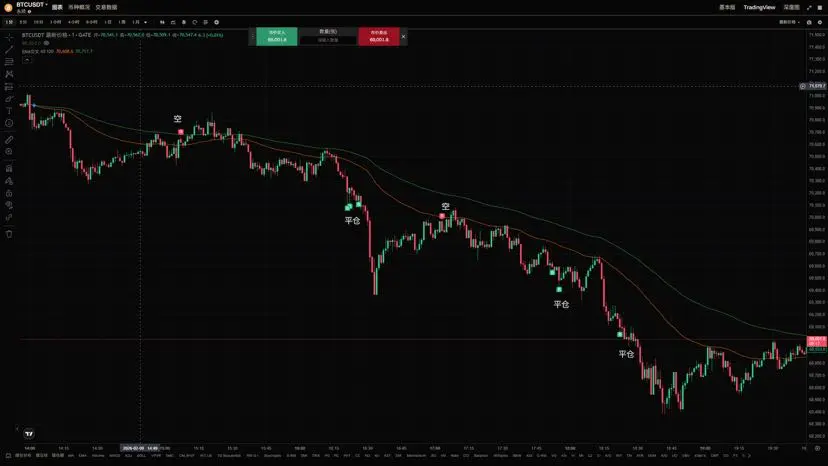Show more indicators with right chevron
828x466 pixels.
coord(749,455)
